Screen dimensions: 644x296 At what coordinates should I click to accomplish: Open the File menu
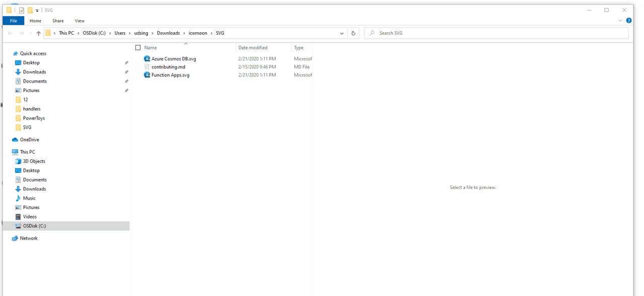point(13,21)
